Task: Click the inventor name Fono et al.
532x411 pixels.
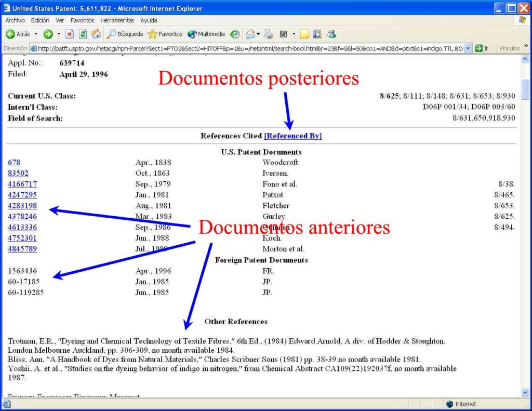Action: tap(280, 184)
